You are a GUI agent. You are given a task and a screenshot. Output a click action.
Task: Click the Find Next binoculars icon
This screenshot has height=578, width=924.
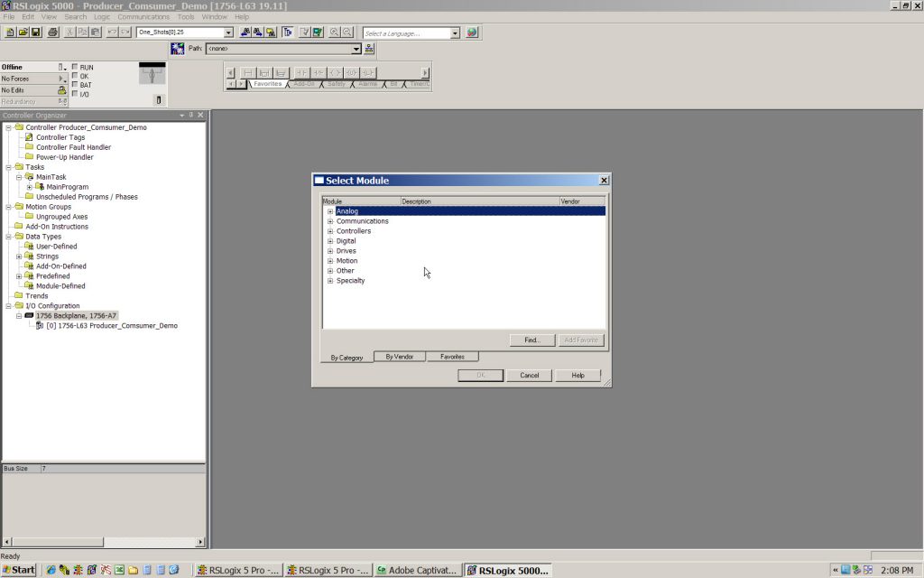pyautogui.click(x=257, y=32)
